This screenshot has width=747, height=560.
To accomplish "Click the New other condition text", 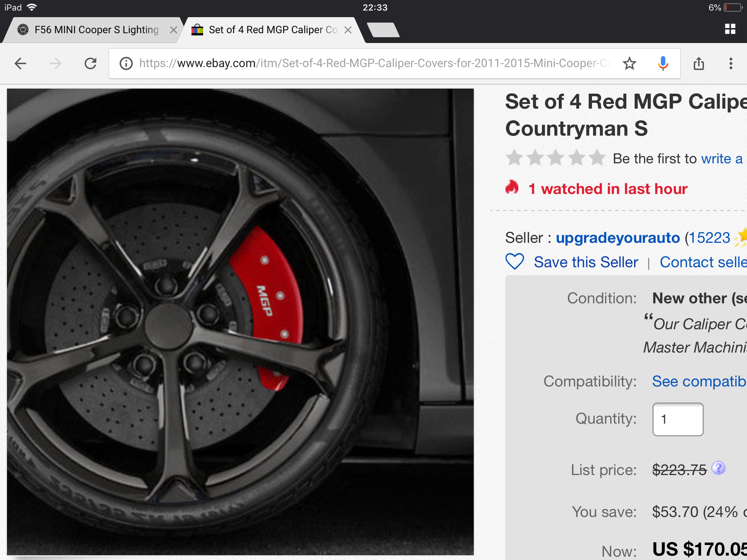I will [700, 298].
